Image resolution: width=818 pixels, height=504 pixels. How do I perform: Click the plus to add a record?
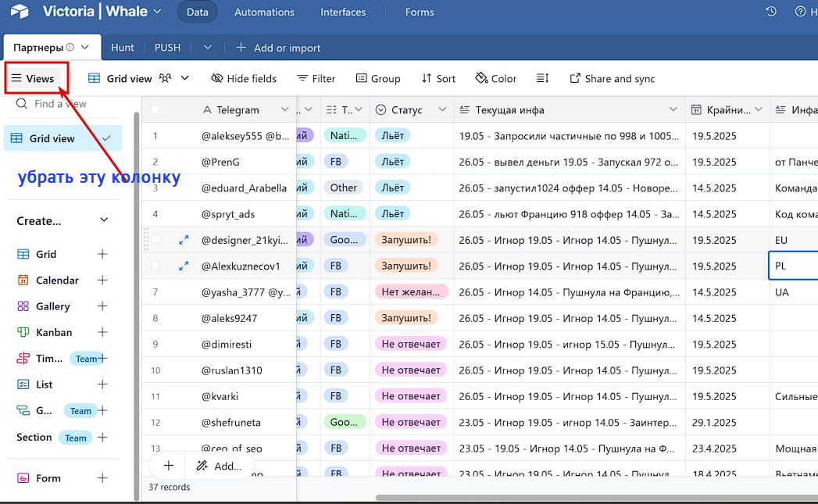click(169, 466)
